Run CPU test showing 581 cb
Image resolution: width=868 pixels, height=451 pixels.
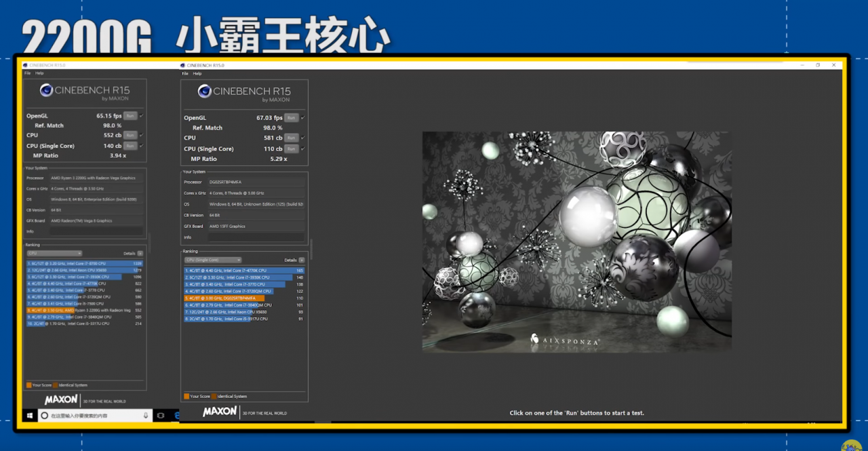pos(292,138)
